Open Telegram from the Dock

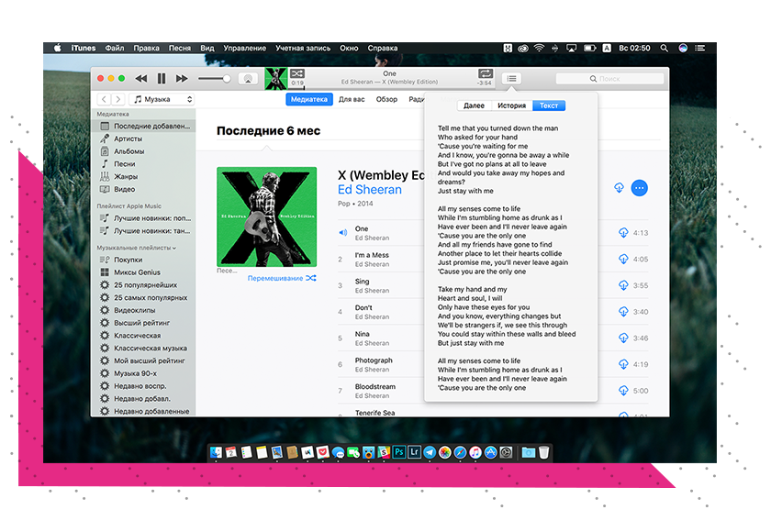(430, 452)
